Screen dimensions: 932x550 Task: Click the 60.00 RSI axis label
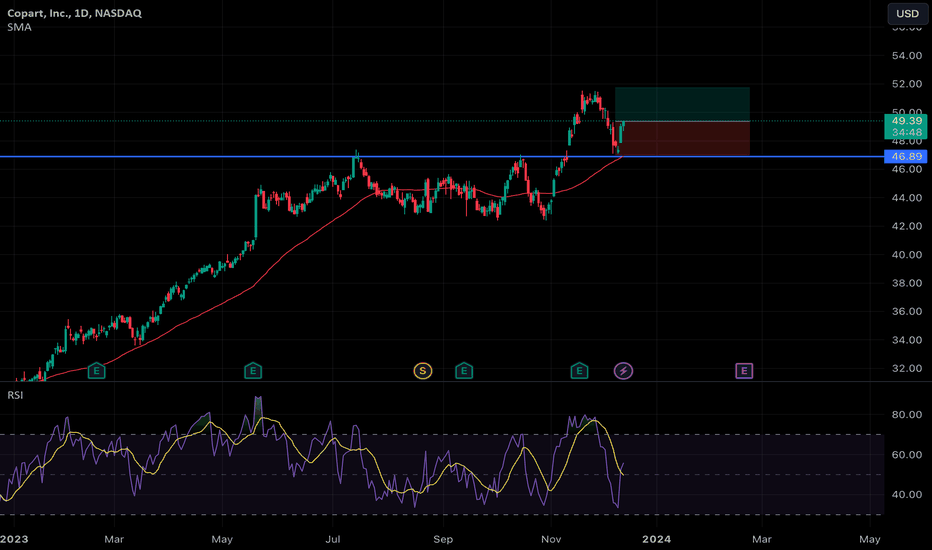tap(906, 454)
